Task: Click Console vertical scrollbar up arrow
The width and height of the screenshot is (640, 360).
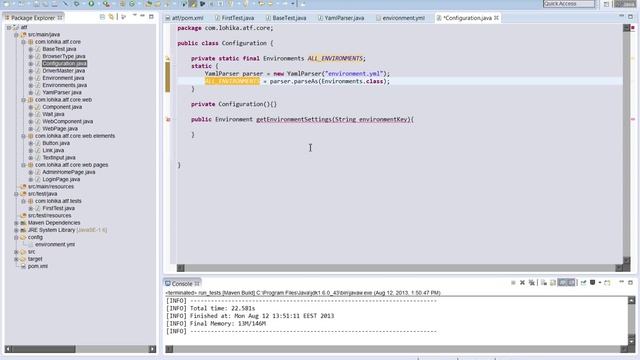Action: (x=631, y=300)
